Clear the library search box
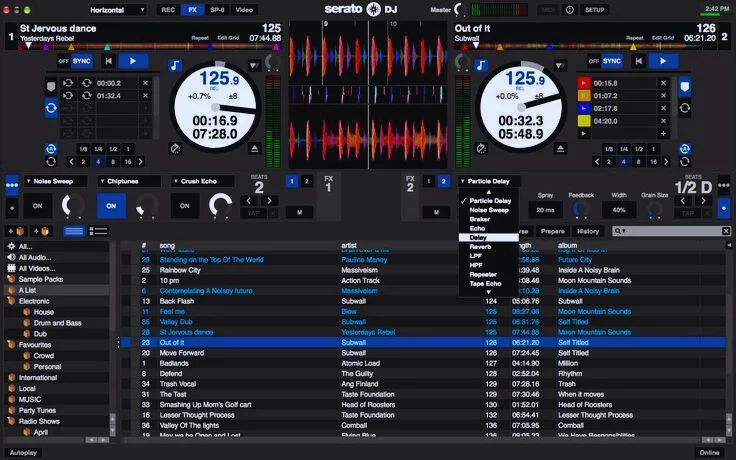736x460 pixels. click(x=726, y=231)
